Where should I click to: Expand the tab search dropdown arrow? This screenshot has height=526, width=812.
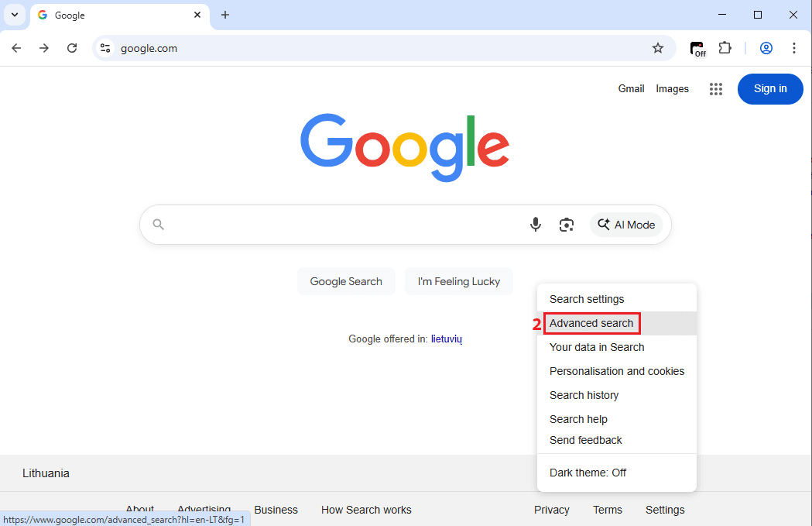(14, 15)
